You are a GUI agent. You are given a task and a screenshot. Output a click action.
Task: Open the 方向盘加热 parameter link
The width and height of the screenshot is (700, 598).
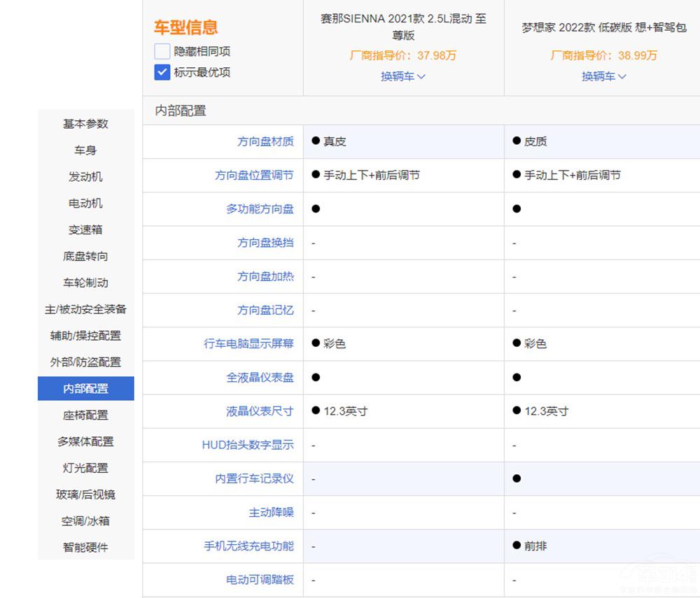tap(265, 276)
